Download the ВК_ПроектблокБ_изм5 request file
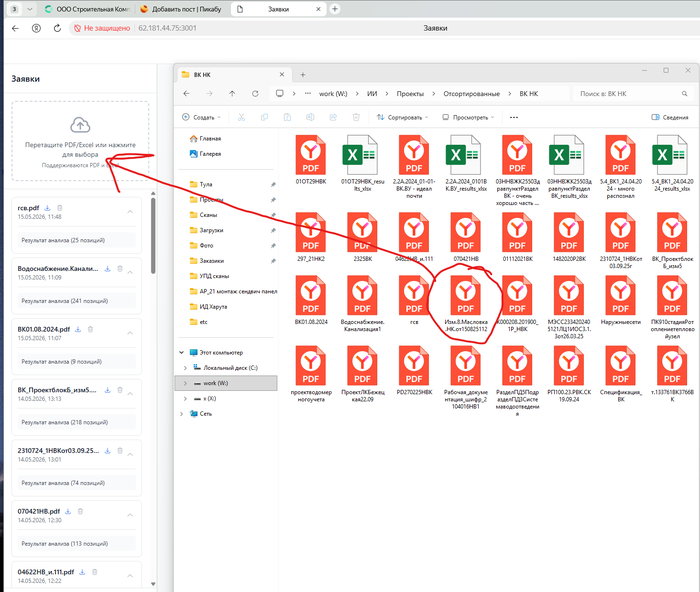The height and width of the screenshot is (592, 700). click(108, 390)
